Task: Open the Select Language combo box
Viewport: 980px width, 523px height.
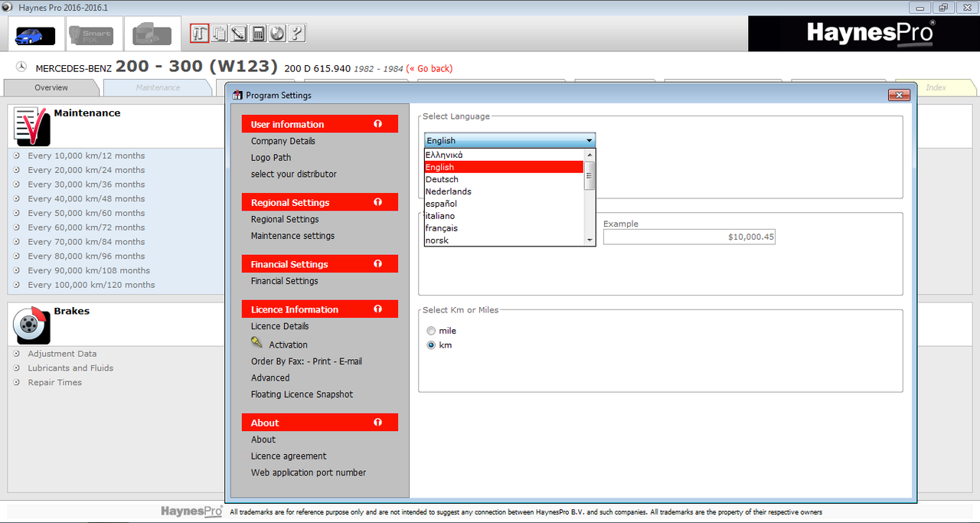Action: click(x=510, y=140)
